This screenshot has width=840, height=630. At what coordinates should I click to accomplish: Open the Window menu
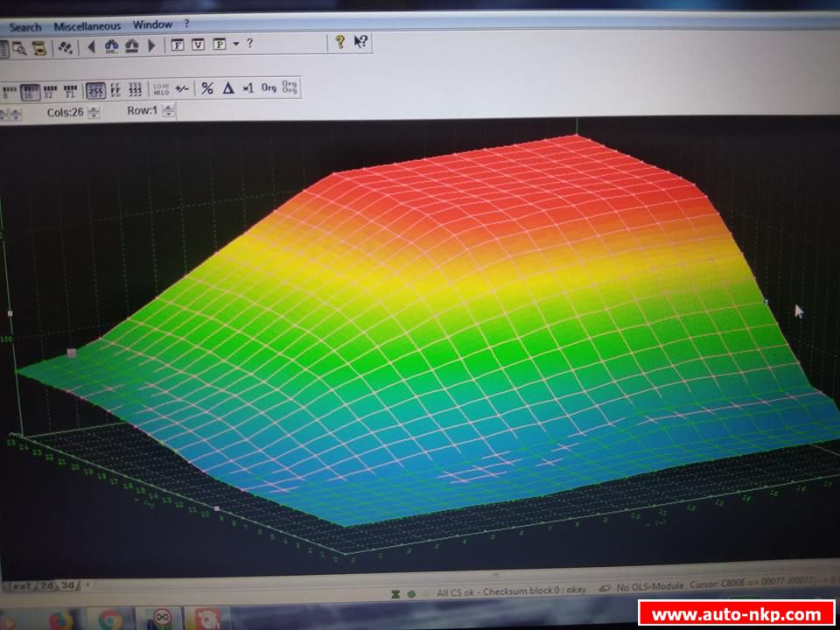[x=152, y=24]
